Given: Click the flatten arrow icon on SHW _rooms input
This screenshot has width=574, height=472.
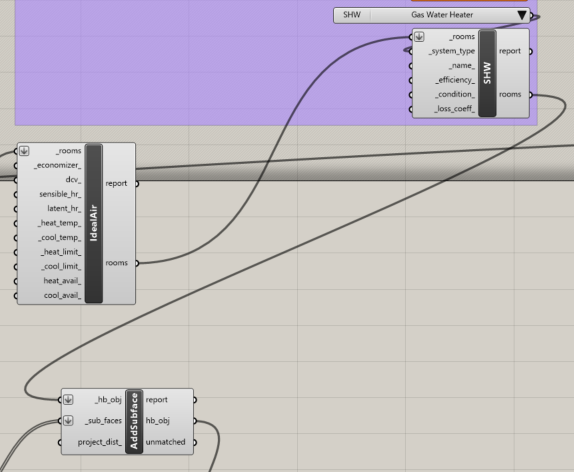Looking at the screenshot, I should click(x=419, y=37).
